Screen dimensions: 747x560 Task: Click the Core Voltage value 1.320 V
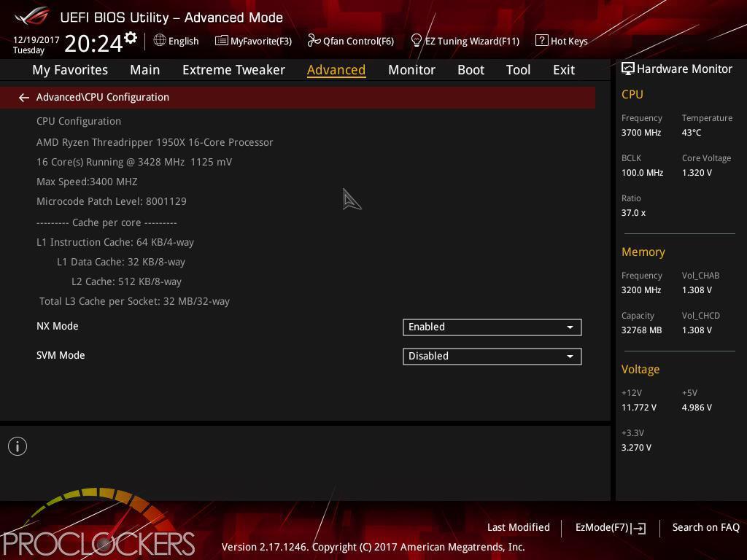click(x=697, y=173)
